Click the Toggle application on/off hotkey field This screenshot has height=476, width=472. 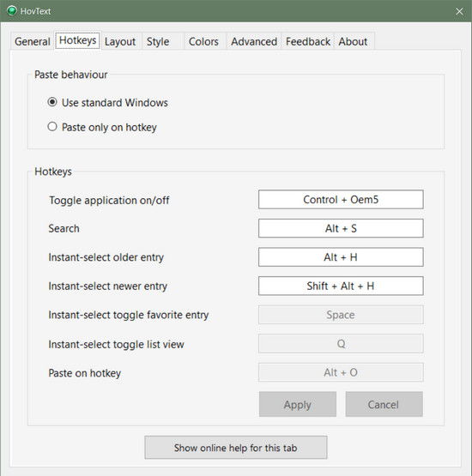click(341, 200)
